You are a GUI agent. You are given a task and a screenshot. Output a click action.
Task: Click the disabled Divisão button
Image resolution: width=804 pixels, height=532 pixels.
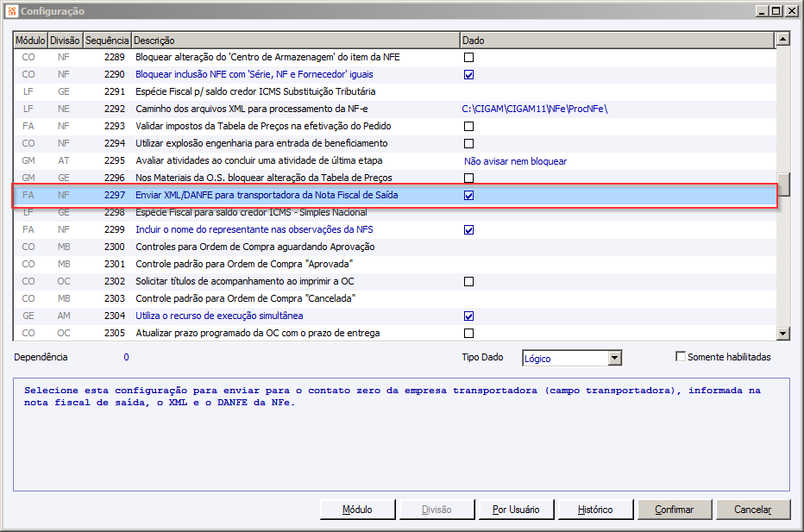[x=437, y=510]
